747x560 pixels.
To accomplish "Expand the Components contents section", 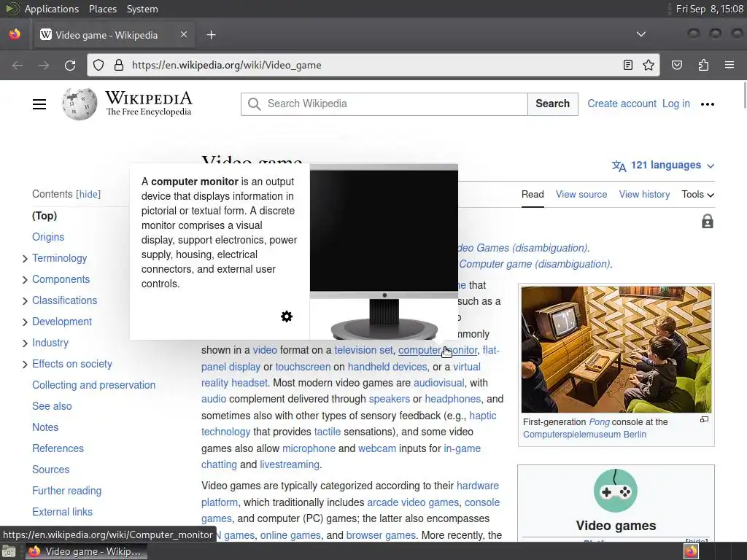I will click(x=25, y=280).
